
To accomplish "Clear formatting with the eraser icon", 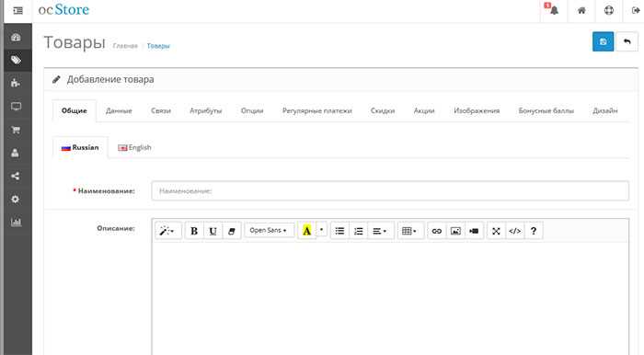I will click(232, 231).
